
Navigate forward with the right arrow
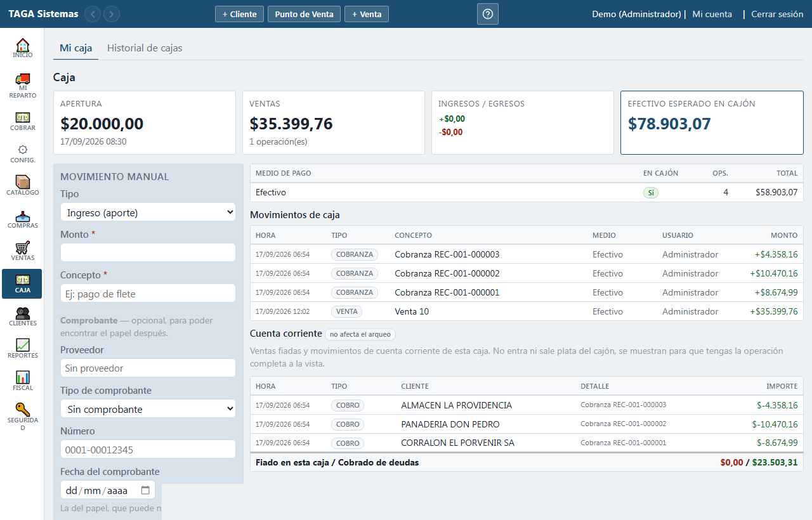[x=112, y=14]
